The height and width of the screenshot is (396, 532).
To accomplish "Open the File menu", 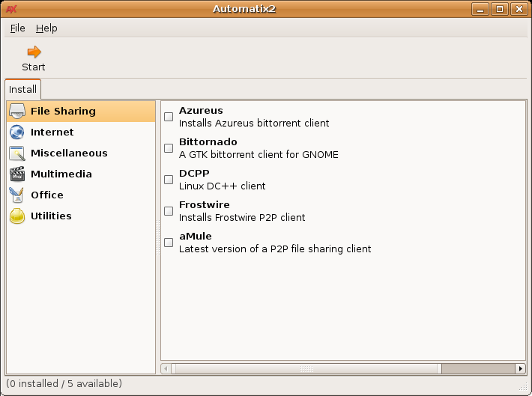I will coord(18,28).
